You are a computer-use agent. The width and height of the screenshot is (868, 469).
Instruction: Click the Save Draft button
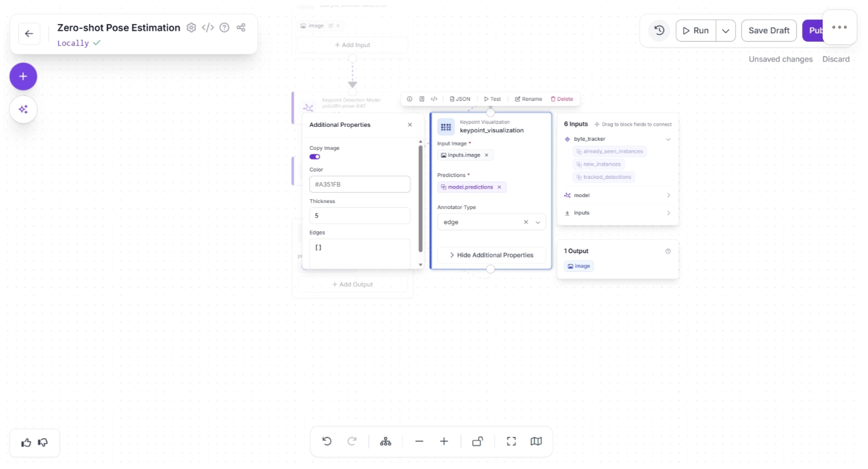click(769, 31)
